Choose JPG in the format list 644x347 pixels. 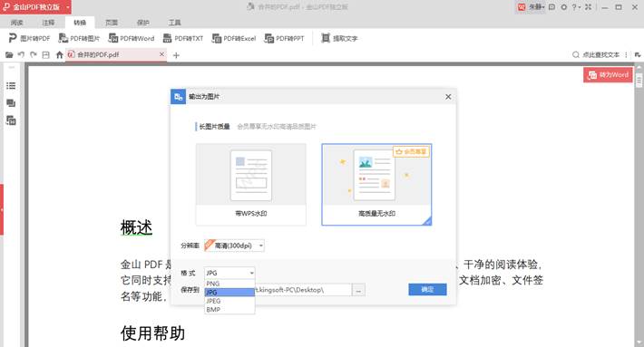point(229,292)
